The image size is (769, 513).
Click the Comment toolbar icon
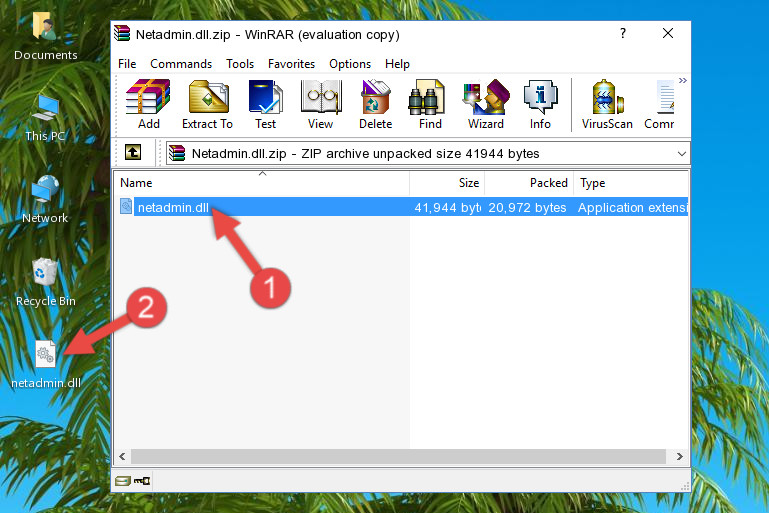click(660, 104)
